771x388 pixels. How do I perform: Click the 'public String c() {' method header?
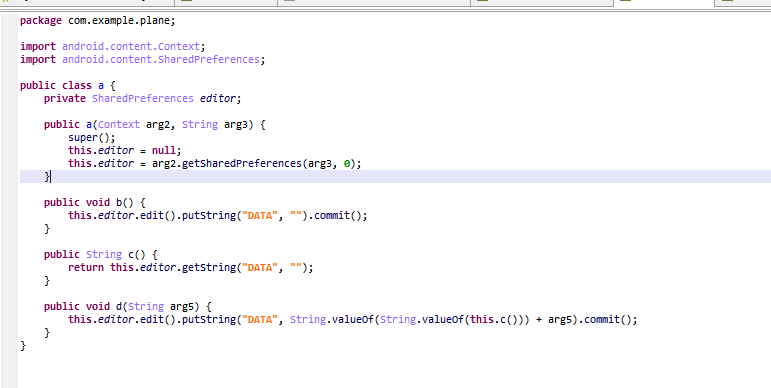coord(100,255)
